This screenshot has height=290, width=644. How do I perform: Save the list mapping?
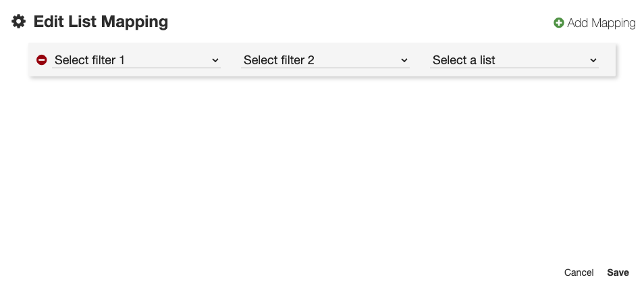tap(618, 272)
